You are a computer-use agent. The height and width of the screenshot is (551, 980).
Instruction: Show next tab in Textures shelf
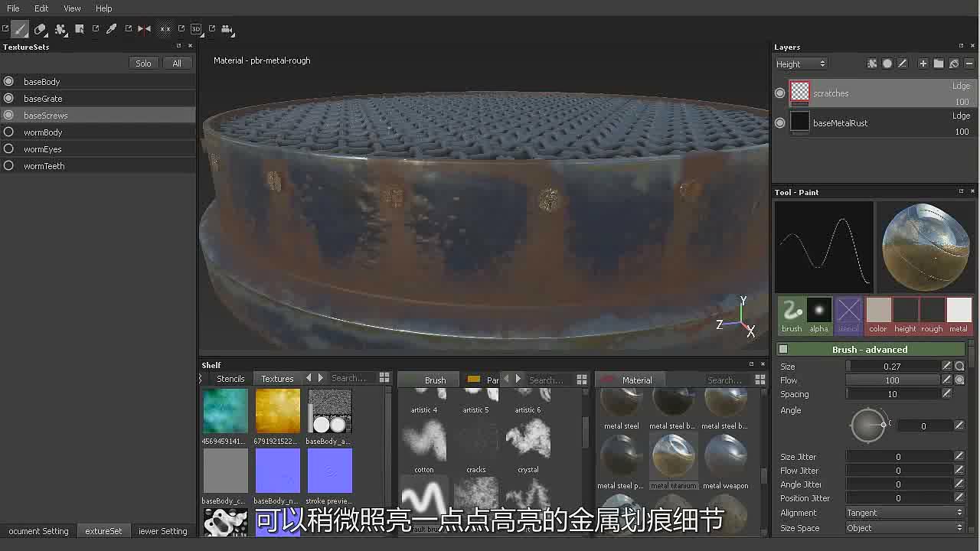[320, 378]
